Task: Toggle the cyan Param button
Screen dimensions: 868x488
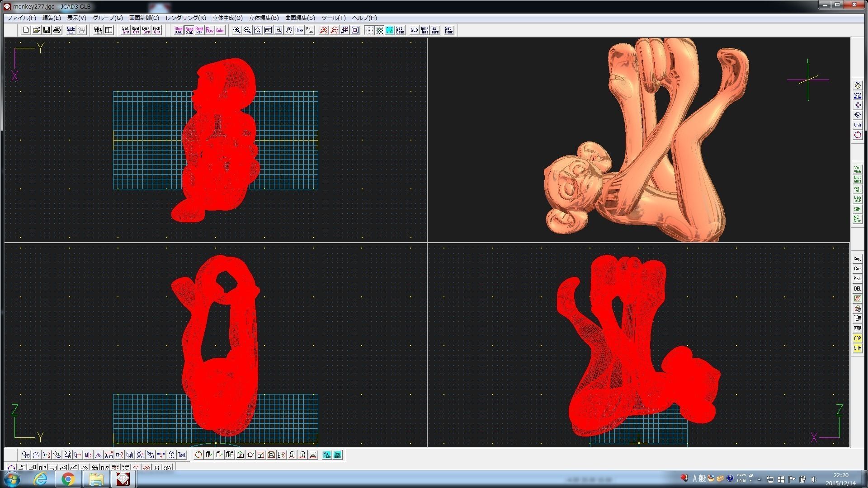Action: [327, 455]
